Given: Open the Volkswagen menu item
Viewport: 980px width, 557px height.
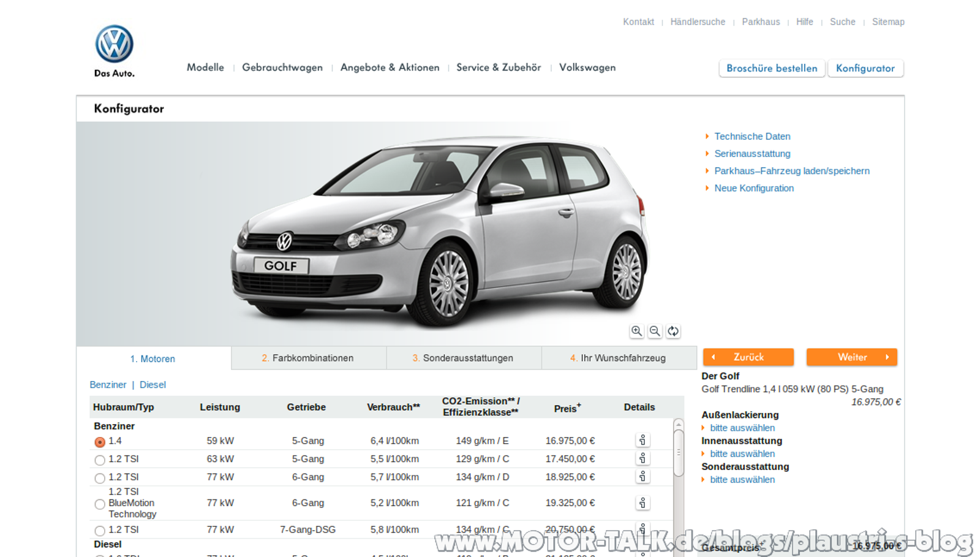Looking at the screenshot, I should point(587,67).
